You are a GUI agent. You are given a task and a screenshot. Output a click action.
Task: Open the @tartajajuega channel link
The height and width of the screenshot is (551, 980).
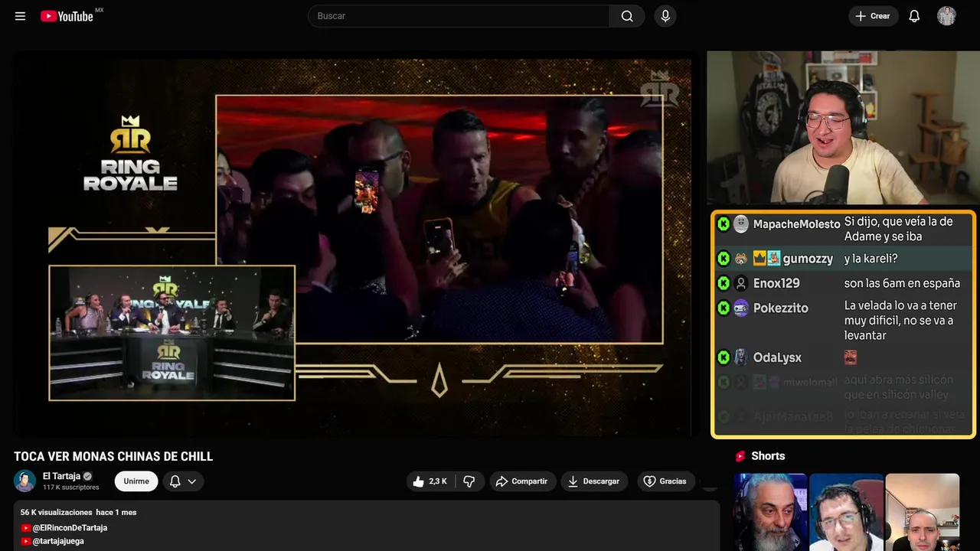tap(58, 541)
